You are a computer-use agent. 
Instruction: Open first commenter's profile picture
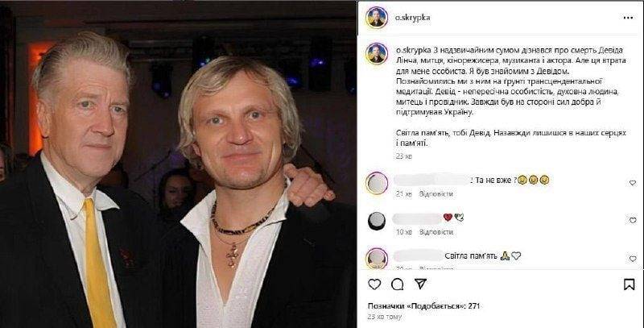click(x=377, y=183)
